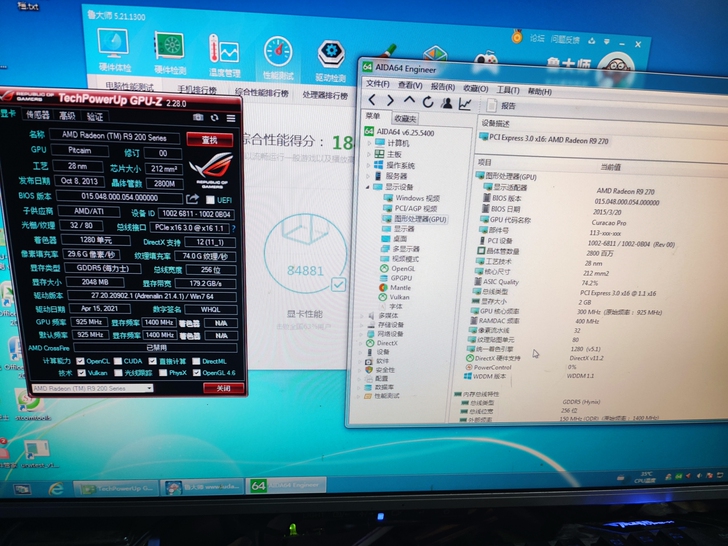Click AIDA64 报告 report toolbar icon

500,105
